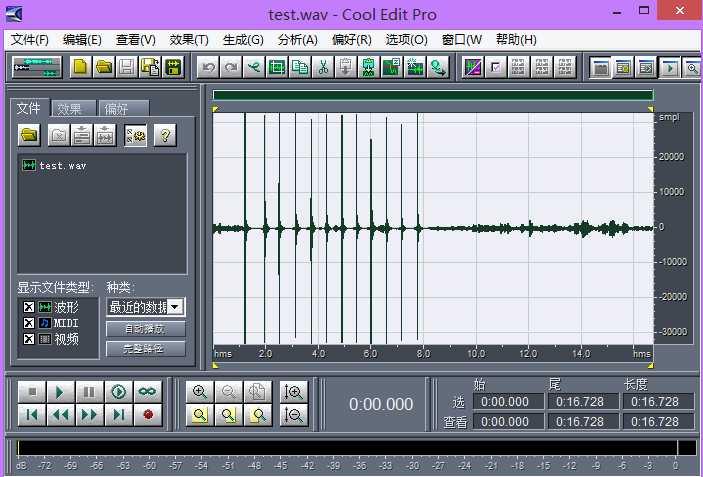Open the 生成(G) menu
The image size is (703, 477).
tap(243, 40)
